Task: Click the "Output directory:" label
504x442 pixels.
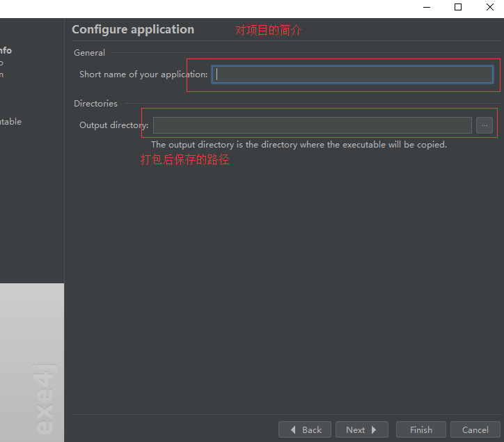Action: coord(113,125)
